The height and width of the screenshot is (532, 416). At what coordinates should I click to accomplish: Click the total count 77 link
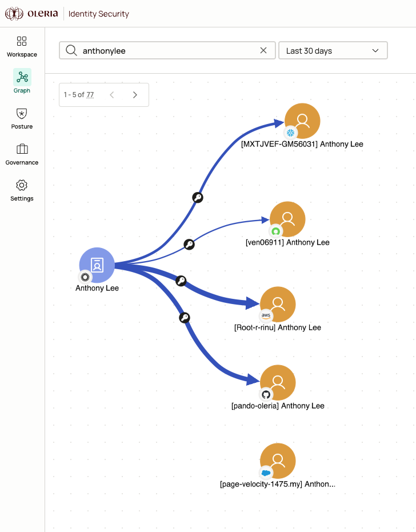[90, 95]
